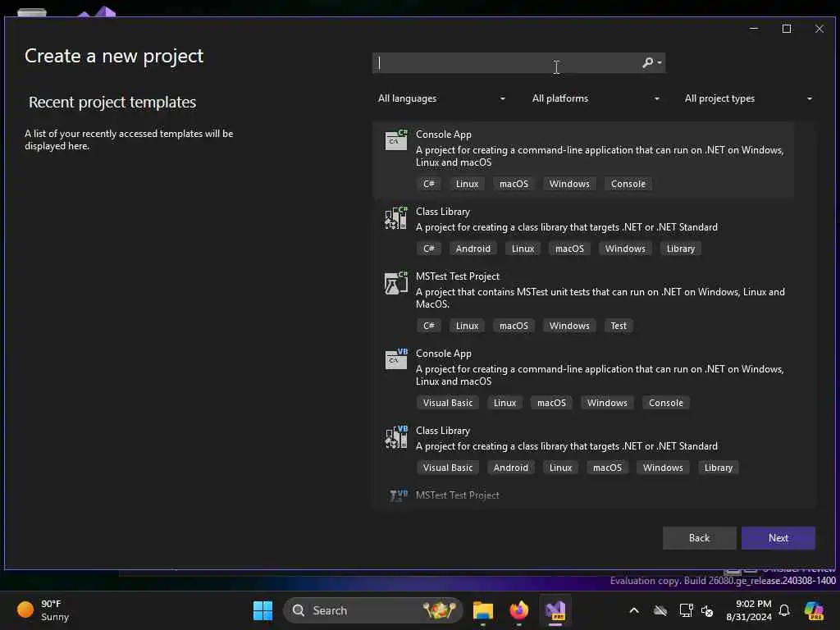840x630 pixels.
Task: Click the C# tag on MSTest project
Action: pyautogui.click(x=428, y=326)
